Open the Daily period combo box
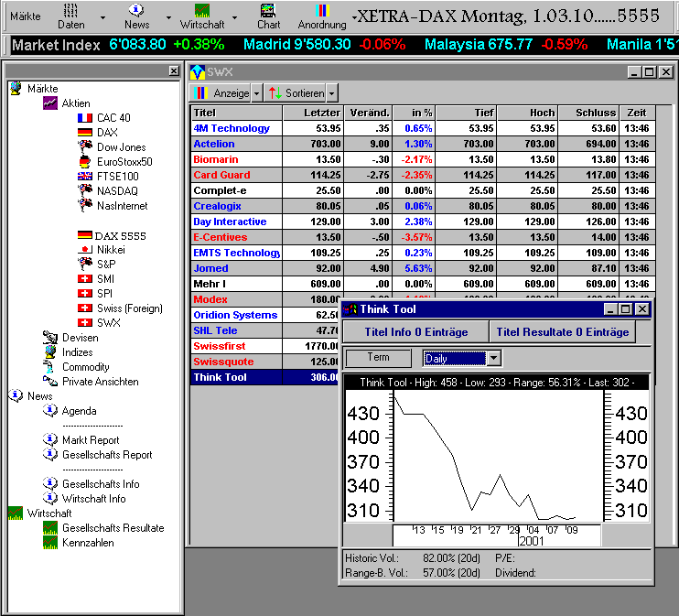679x616 pixels. (x=461, y=358)
